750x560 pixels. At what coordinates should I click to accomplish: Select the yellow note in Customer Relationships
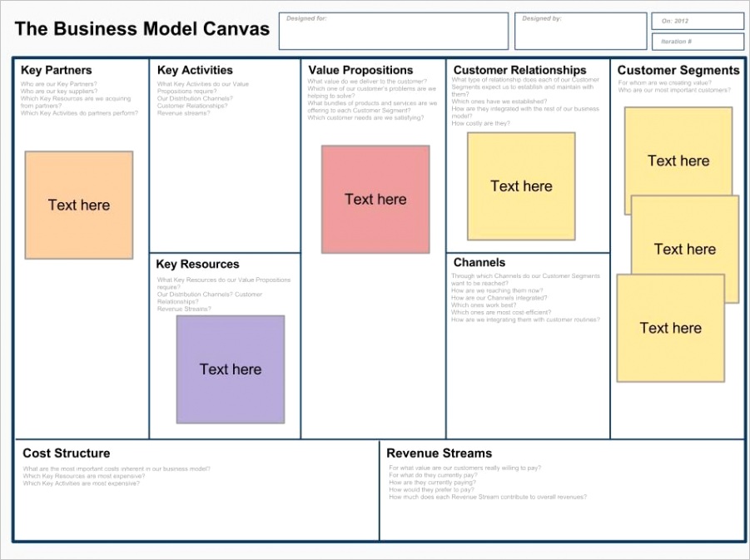click(x=521, y=186)
